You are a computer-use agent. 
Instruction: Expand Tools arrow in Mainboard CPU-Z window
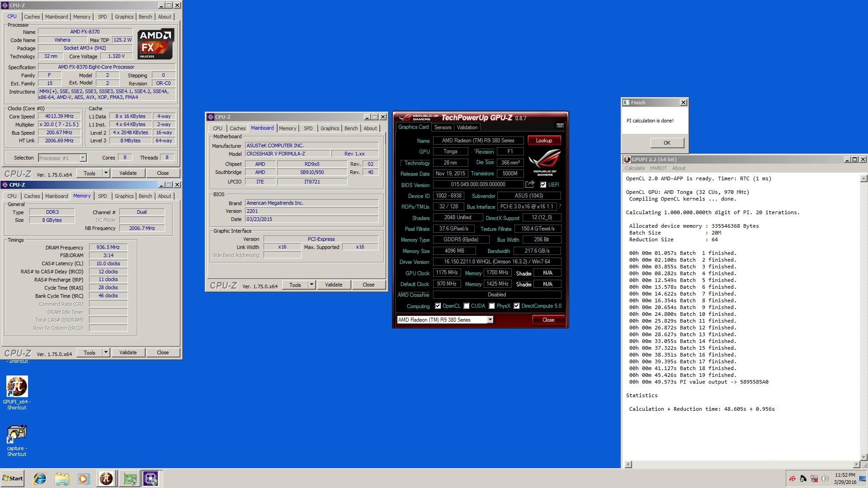pos(311,285)
